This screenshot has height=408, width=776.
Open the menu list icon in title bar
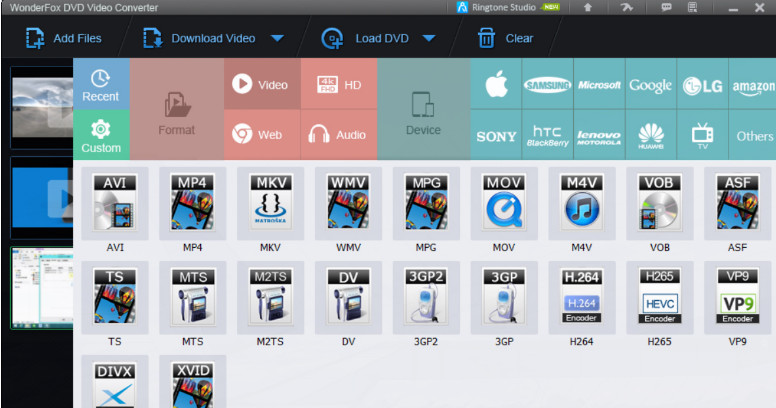pos(692,7)
